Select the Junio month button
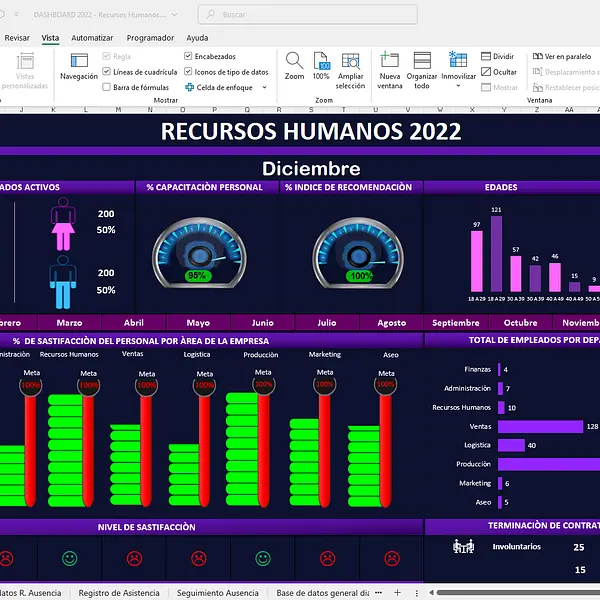This screenshot has height=600, width=600. pyautogui.click(x=262, y=323)
